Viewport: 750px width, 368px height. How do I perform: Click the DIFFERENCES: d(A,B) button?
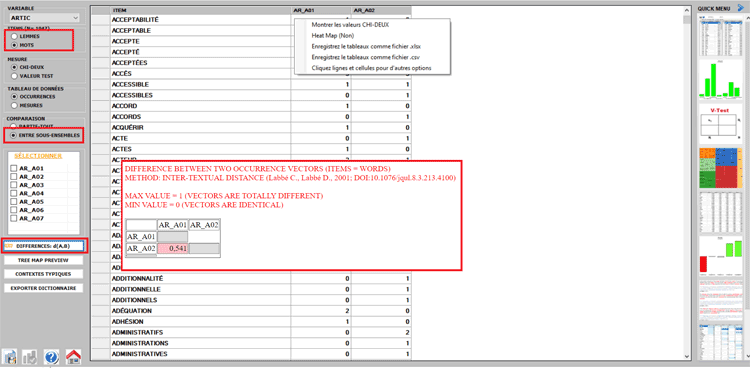tap(44, 246)
